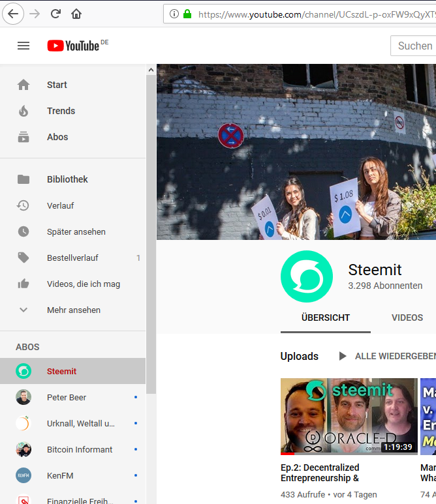Click ALLE WIEDERGEBEN play all text
The height and width of the screenshot is (504, 436).
pyautogui.click(x=396, y=356)
